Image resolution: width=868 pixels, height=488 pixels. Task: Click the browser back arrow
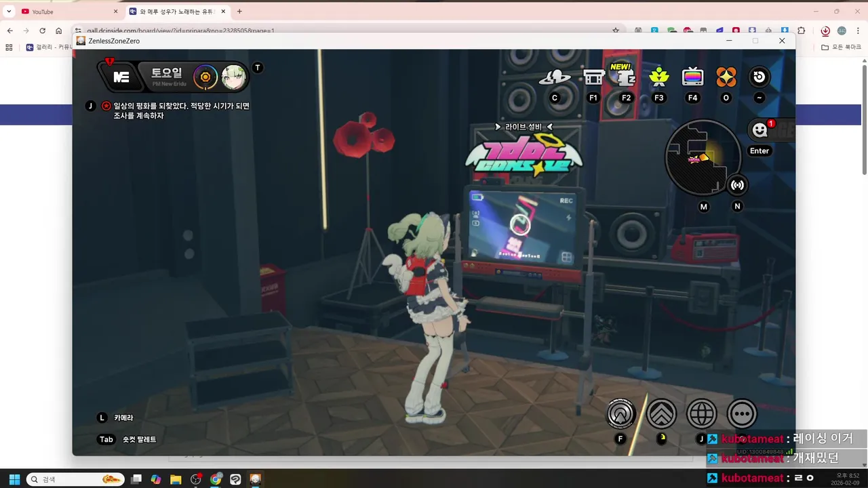pos(9,30)
